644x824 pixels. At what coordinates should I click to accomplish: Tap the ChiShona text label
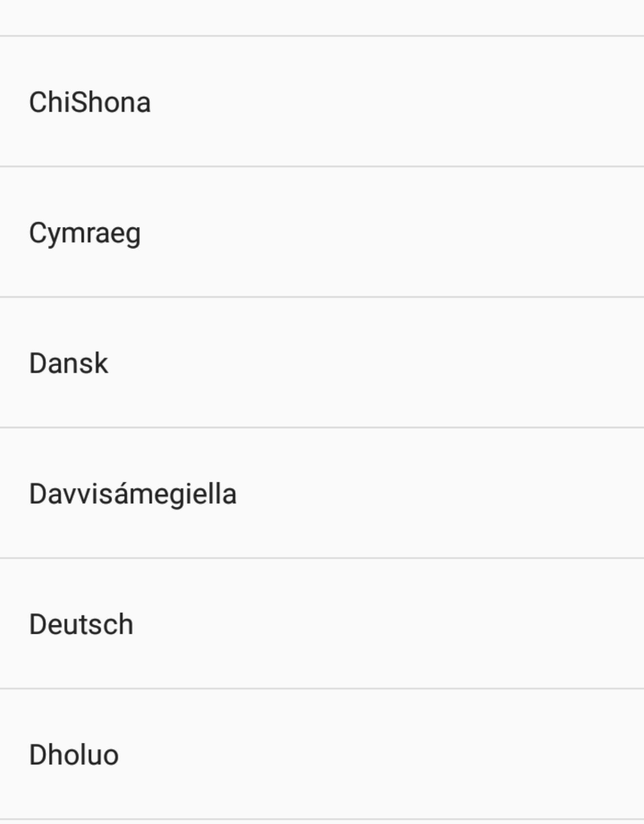click(90, 102)
